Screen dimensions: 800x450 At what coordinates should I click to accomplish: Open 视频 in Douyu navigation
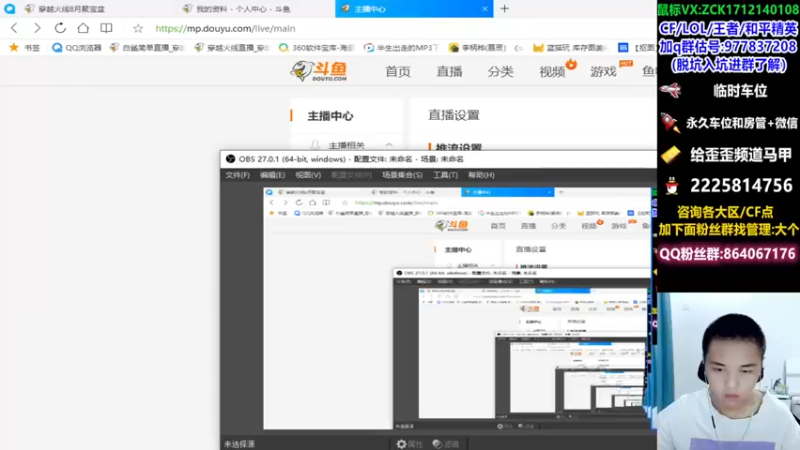point(552,71)
